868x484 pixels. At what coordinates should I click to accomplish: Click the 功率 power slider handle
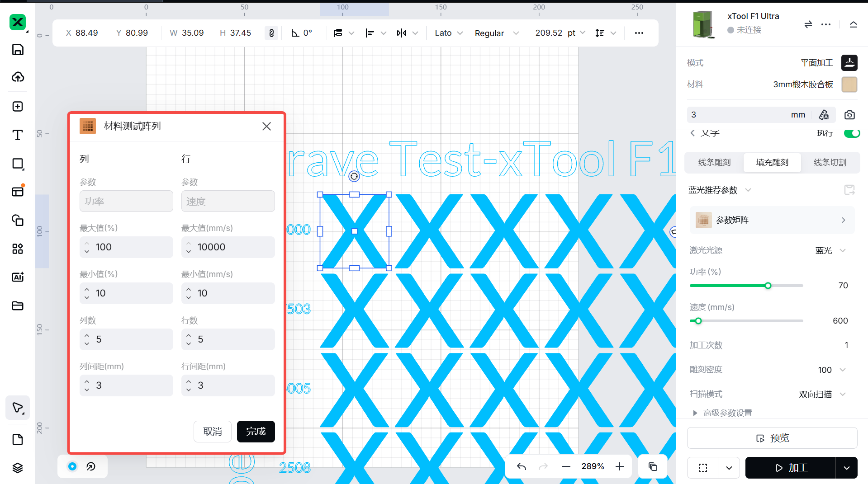click(768, 286)
